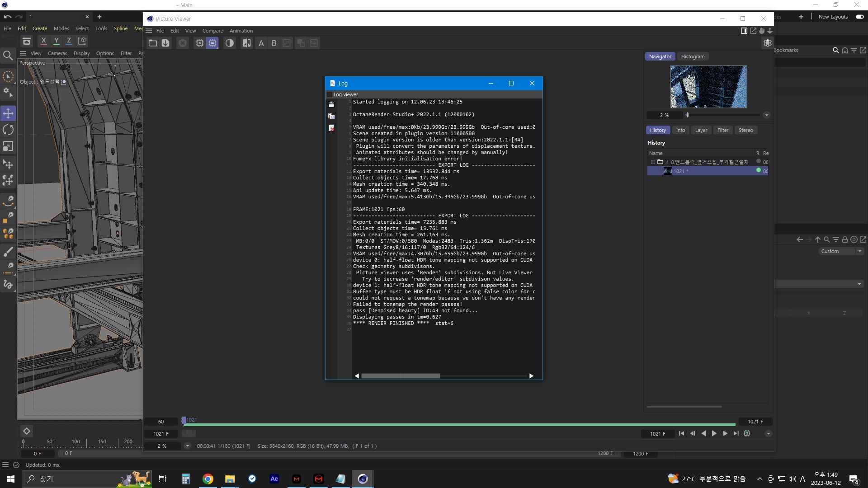
Task: Set image as A for comparison
Action: point(261,43)
